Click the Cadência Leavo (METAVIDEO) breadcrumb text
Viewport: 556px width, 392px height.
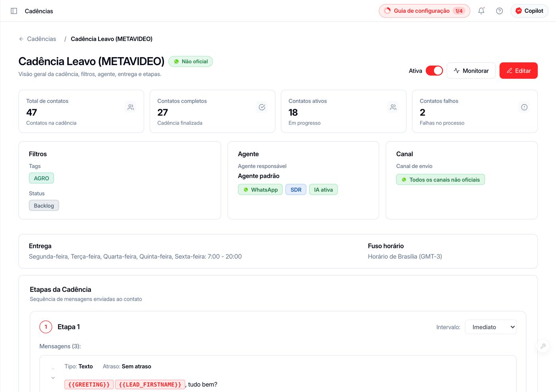[x=112, y=39]
